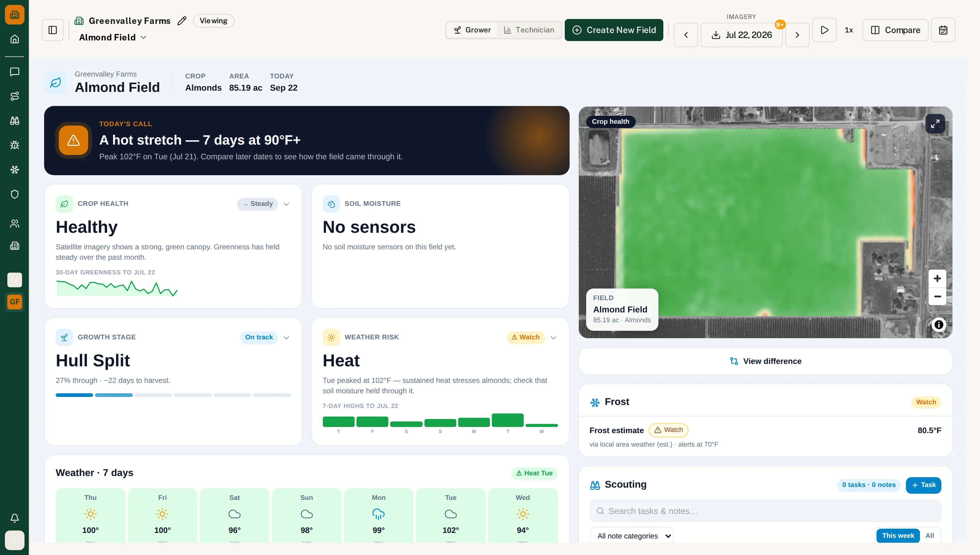Open the shield sidebar icon
Image resolution: width=980 pixels, height=555 pixels.
(14, 194)
